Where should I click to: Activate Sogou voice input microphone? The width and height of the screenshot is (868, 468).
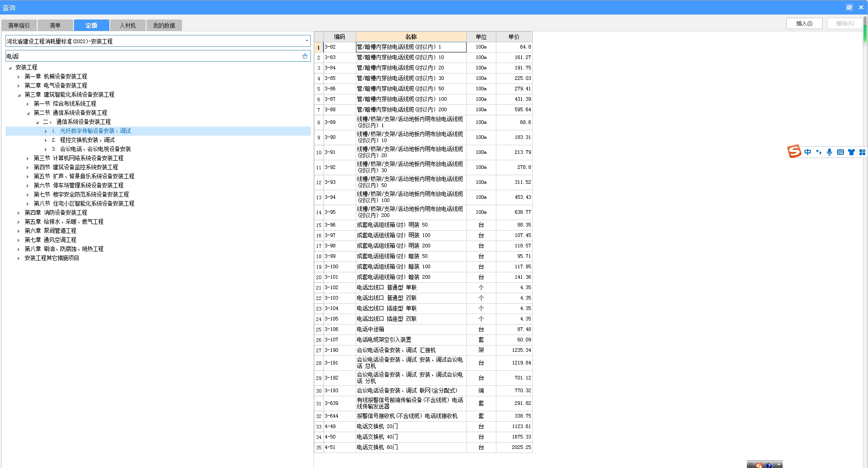pyautogui.click(x=829, y=153)
